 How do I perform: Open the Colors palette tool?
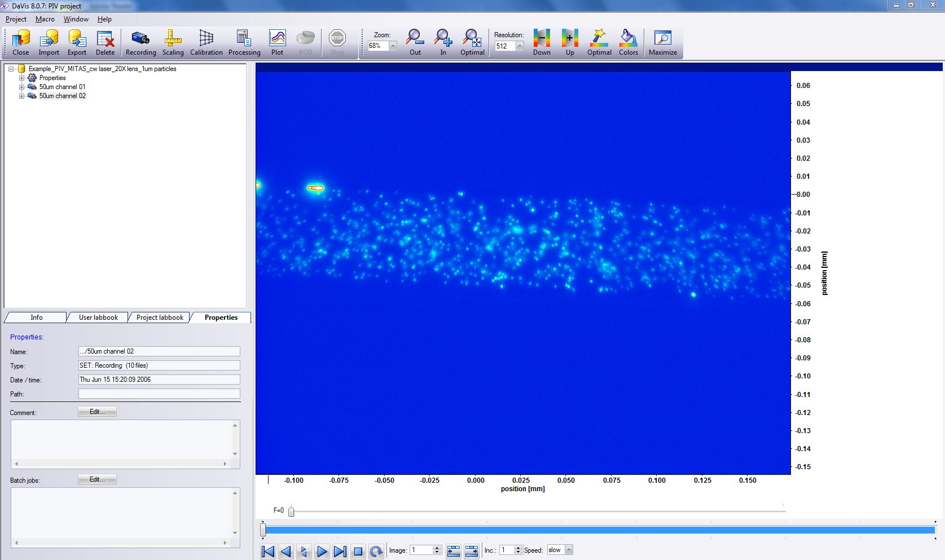tap(628, 43)
